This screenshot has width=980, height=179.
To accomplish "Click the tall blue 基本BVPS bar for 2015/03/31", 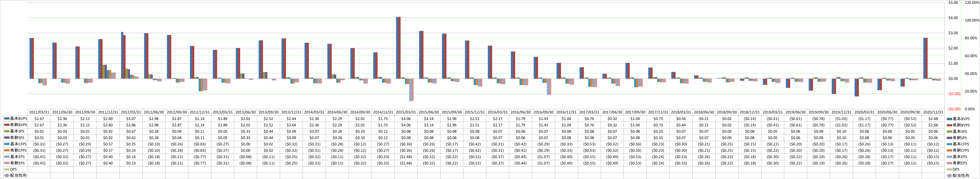I will pyautogui.click(x=397, y=48).
